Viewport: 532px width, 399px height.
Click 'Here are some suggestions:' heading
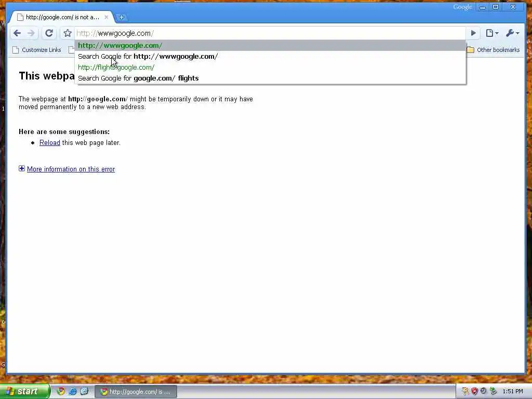click(64, 131)
